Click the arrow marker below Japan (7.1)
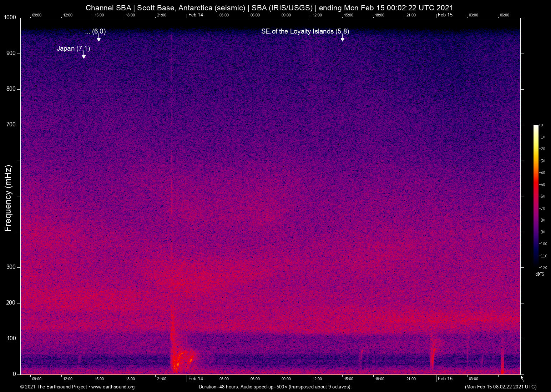The image size is (551, 392). tap(84, 56)
